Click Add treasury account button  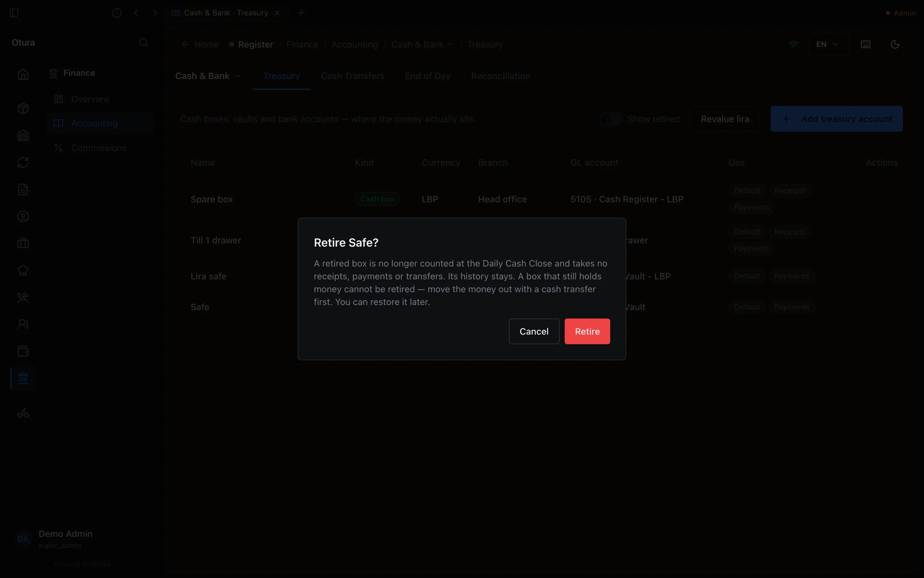click(836, 119)
